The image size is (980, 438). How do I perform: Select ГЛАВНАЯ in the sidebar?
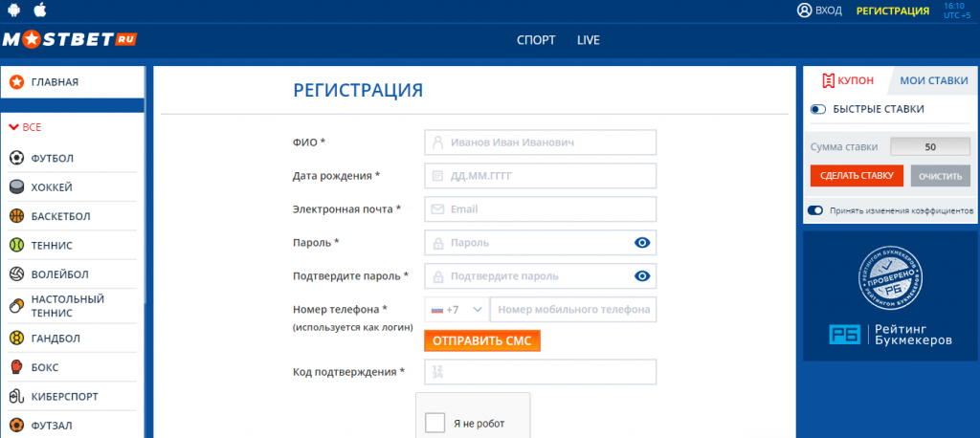coord(72,82)
